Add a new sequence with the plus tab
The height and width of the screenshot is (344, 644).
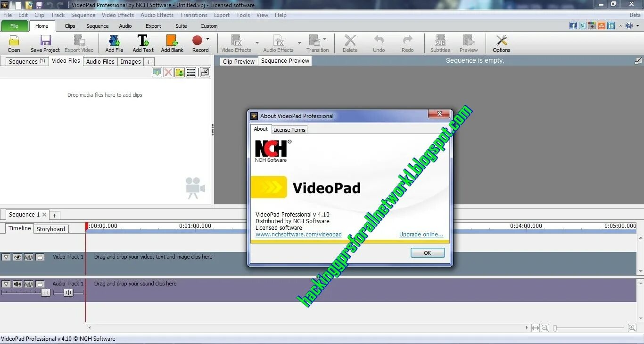(x=54, y=215)
